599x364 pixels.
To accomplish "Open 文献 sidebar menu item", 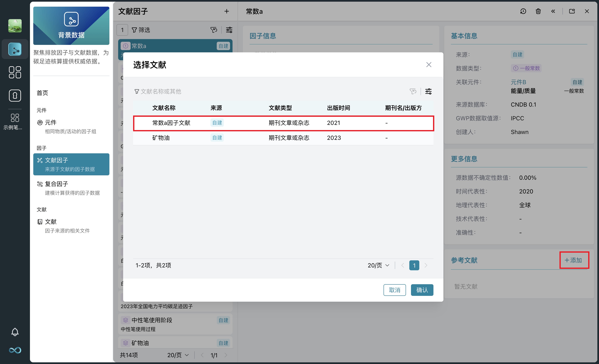I will 51,221.
